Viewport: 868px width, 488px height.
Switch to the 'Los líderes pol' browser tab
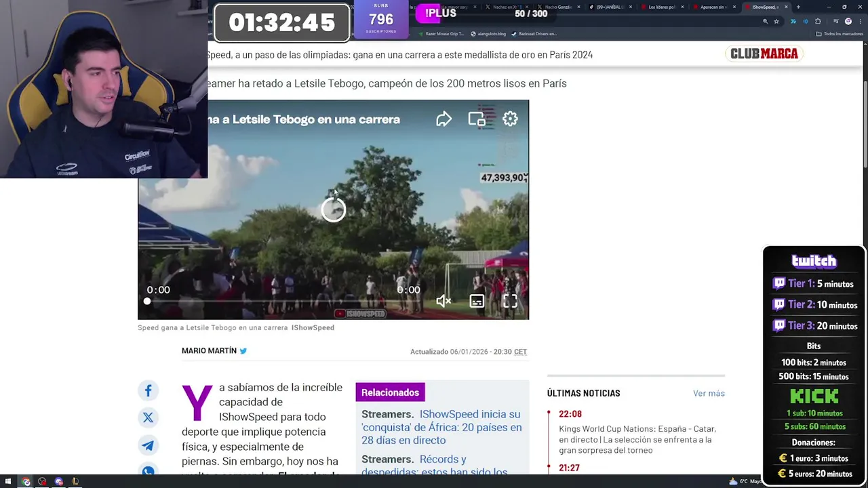point(661,7)
